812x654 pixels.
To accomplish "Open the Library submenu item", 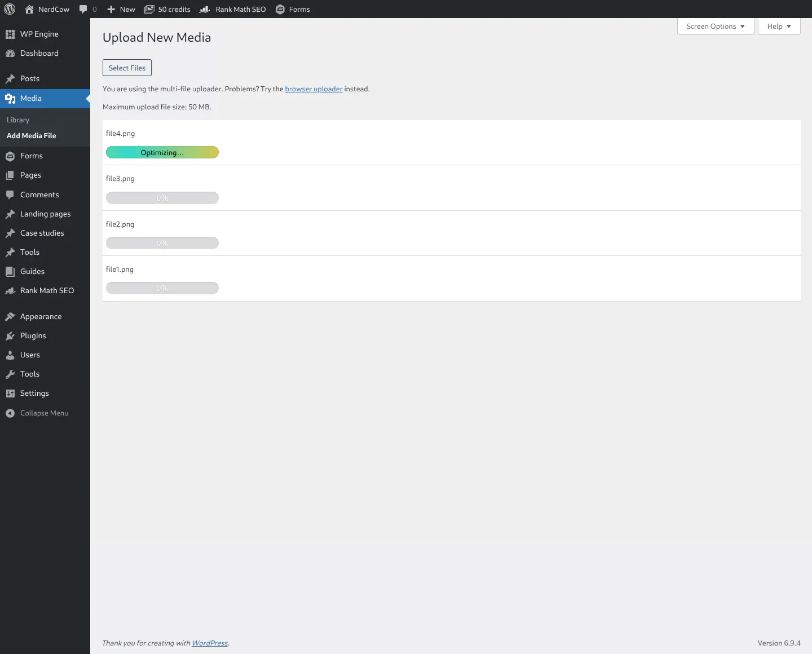I will pos(18,120).
